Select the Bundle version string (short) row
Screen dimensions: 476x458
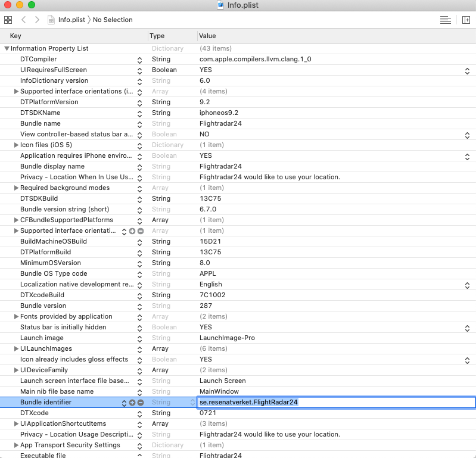point(238,210)
